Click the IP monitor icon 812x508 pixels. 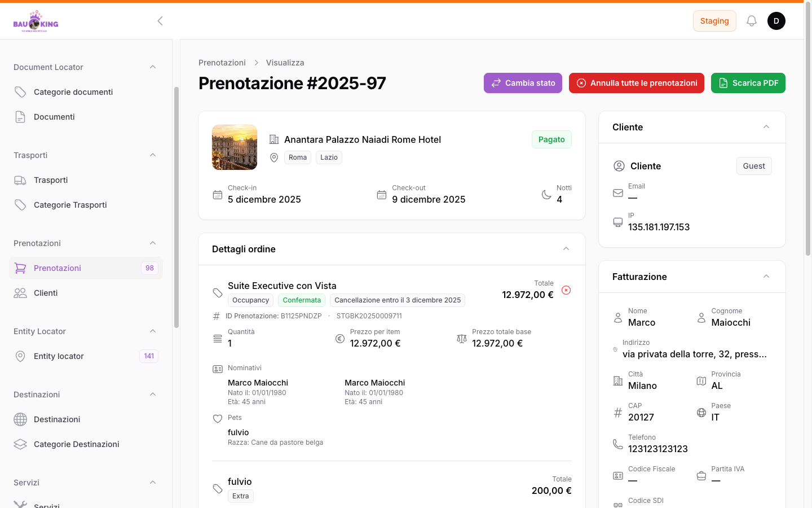click(618, 222)
